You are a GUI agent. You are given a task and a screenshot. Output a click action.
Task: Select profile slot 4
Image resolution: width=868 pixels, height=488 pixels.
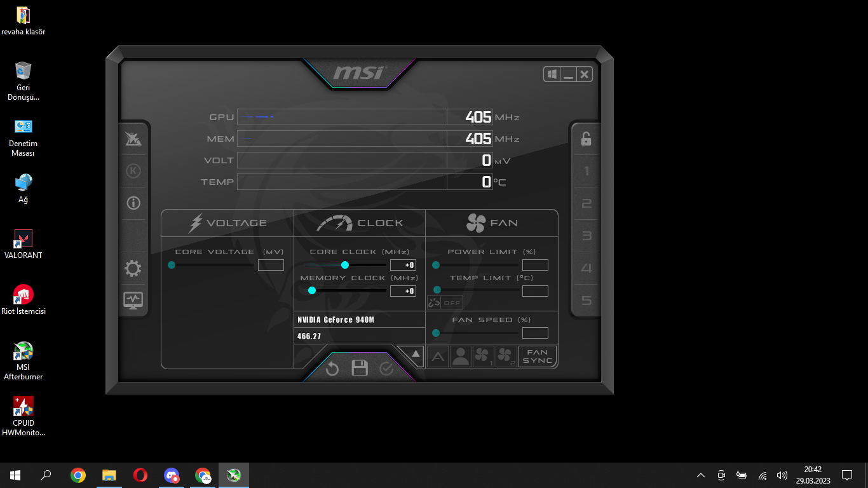tap(587, 268)
